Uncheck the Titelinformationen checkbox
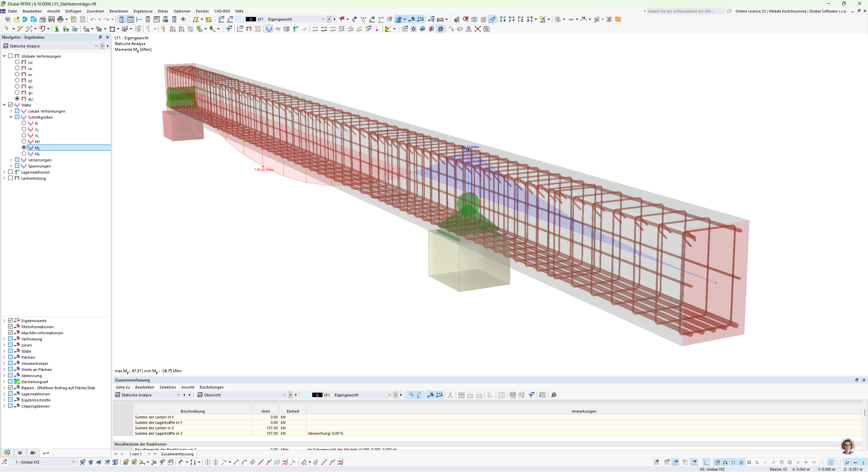This screenshot has width=868, height=472. tap(11, 327)
